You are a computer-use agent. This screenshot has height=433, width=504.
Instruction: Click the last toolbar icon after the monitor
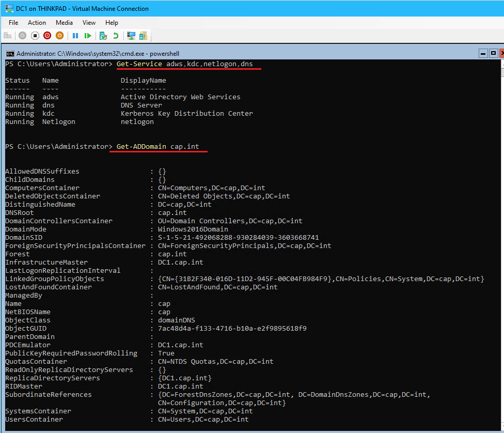click(x=144, y=35)
